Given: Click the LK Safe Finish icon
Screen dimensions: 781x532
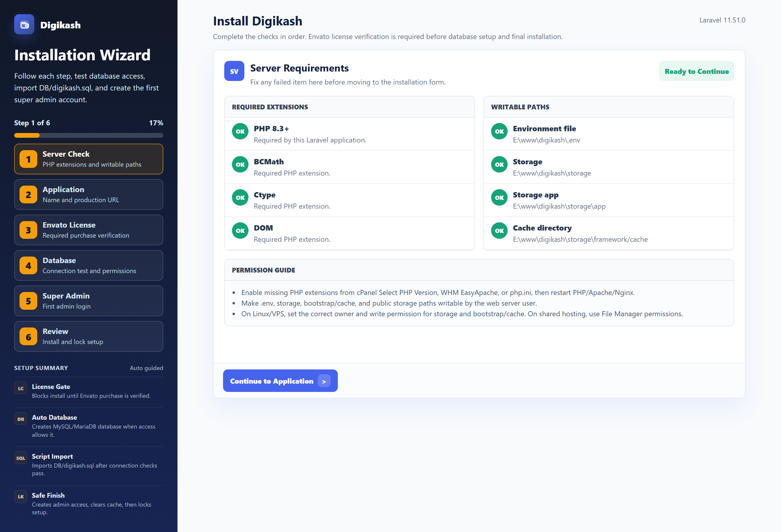Looking at the screenshot, I should [20, 497].
